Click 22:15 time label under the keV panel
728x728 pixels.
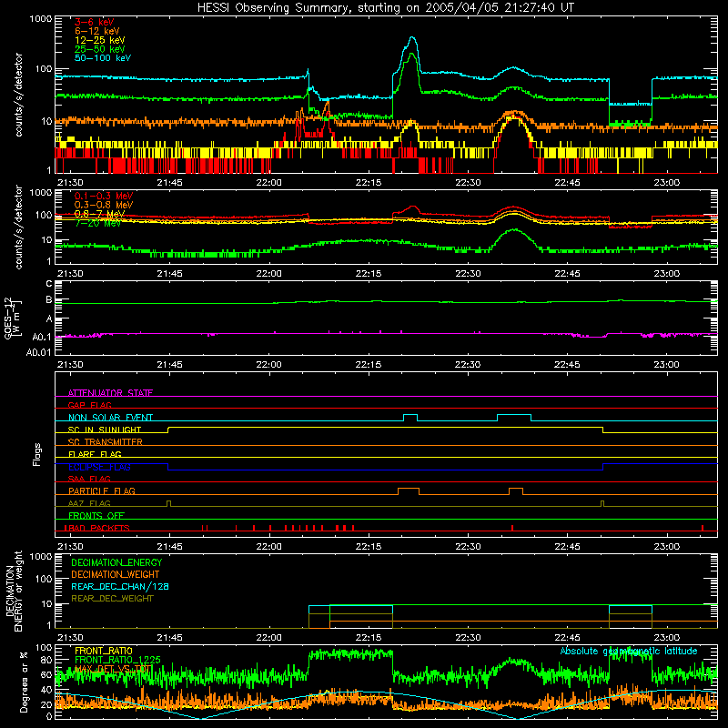coord(369,183)
